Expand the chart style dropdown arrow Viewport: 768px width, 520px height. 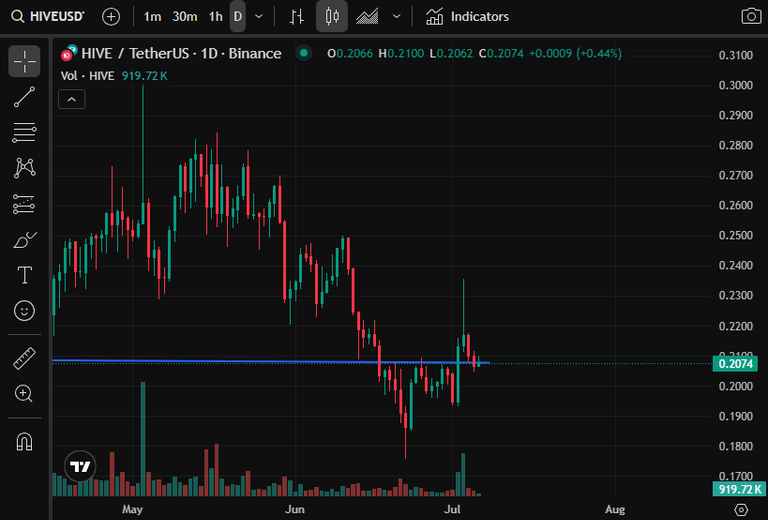click(397, 17)
